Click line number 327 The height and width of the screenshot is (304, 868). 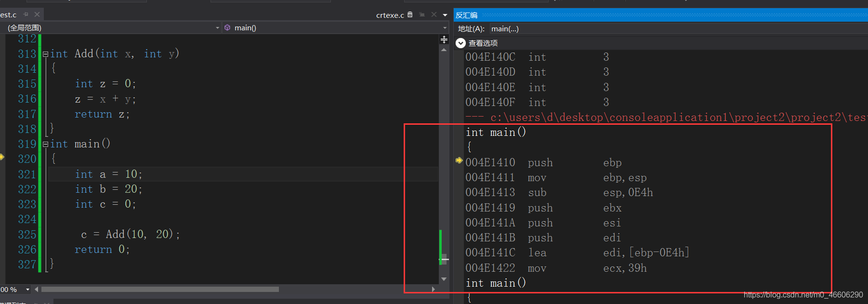(27, 264)
